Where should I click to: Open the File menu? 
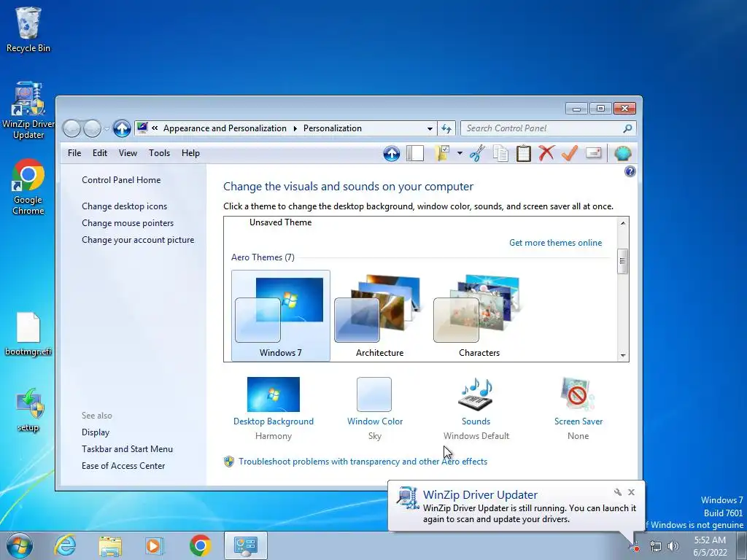tap(74, 153)
